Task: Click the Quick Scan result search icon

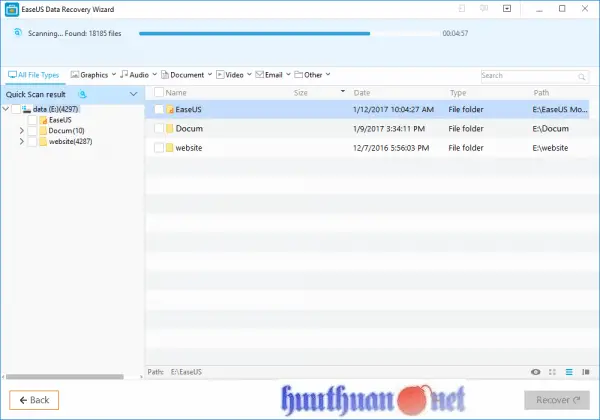Action: point(82,94)
